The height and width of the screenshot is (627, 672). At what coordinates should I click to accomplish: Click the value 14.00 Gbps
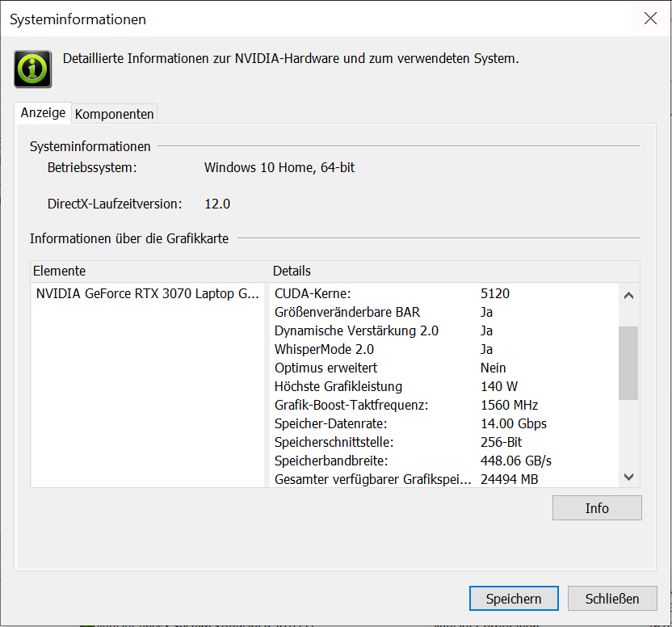pyautogui.click(x=514, y=423)
